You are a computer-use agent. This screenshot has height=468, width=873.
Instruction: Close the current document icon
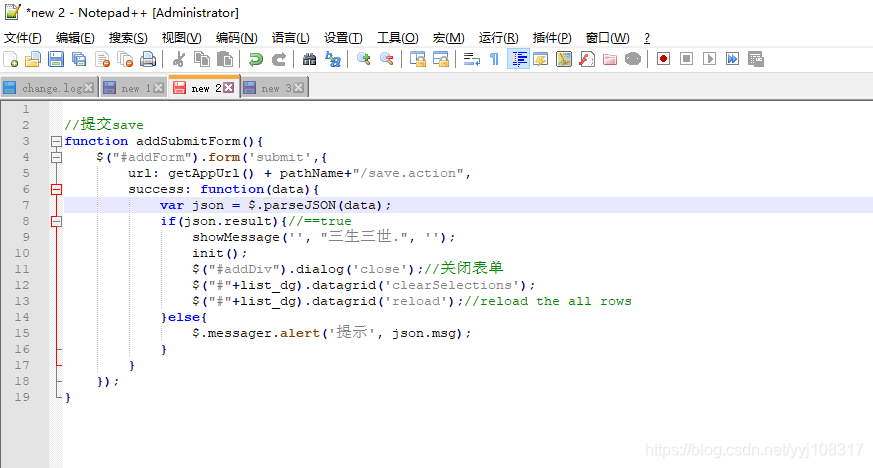click(102, 59)
